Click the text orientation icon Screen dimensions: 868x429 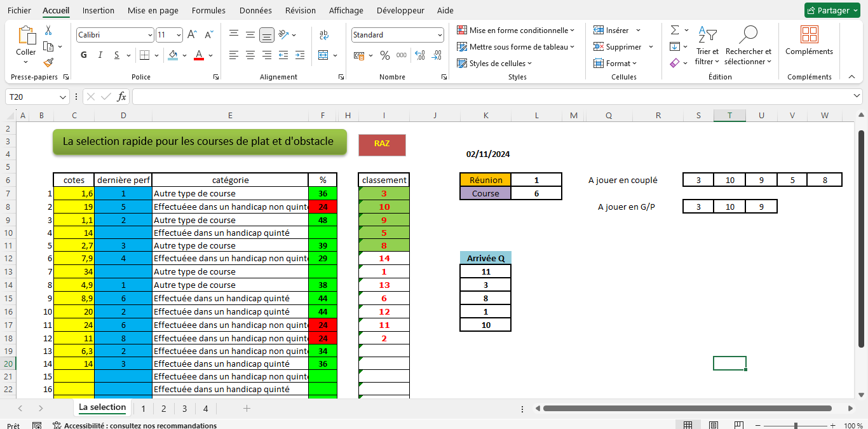[283, 34]
